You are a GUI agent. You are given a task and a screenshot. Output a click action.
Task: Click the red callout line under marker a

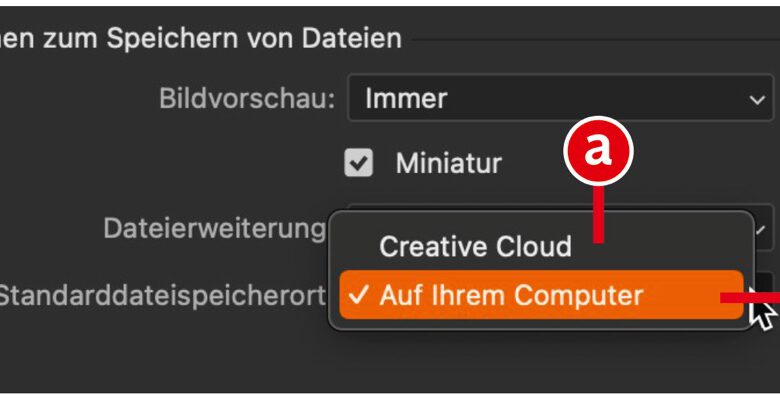599,215
